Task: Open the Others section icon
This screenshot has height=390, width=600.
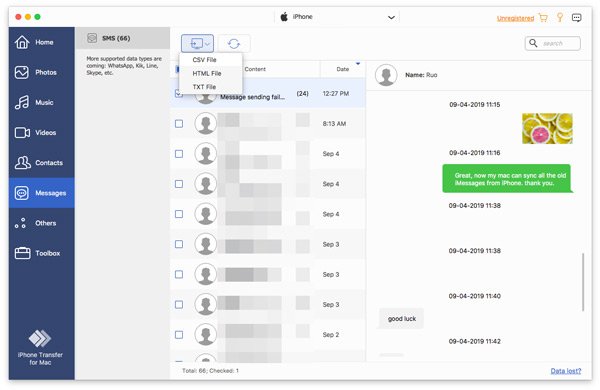Action: click(x=20, y=223)
